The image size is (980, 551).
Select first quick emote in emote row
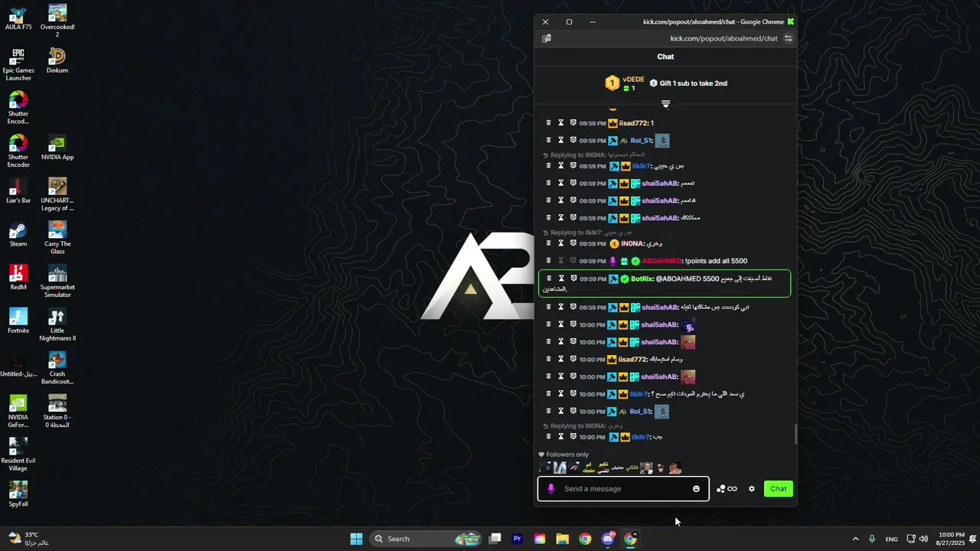[x=545, y=468]
